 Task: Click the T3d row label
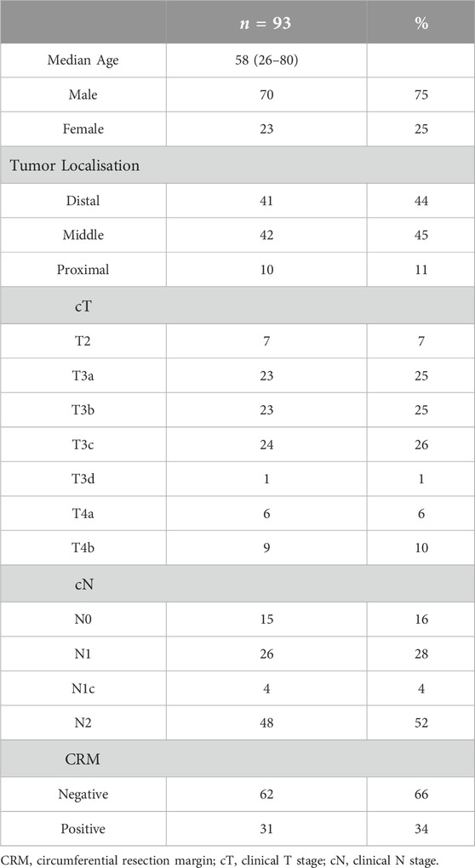[83, 479]
